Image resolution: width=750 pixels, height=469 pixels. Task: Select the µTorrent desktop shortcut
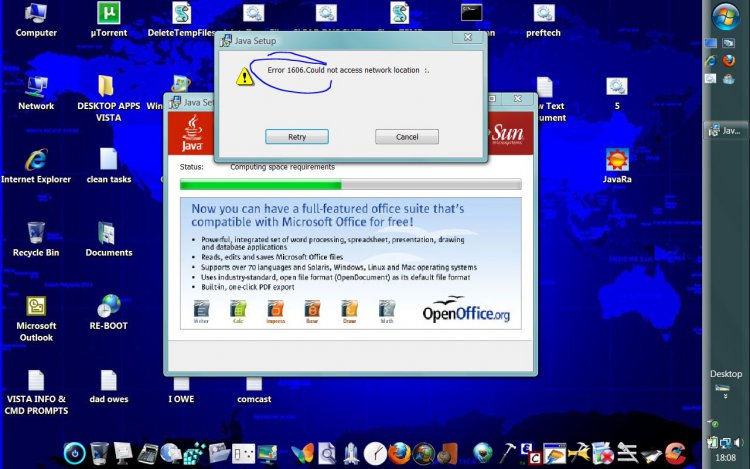(109, 20)
